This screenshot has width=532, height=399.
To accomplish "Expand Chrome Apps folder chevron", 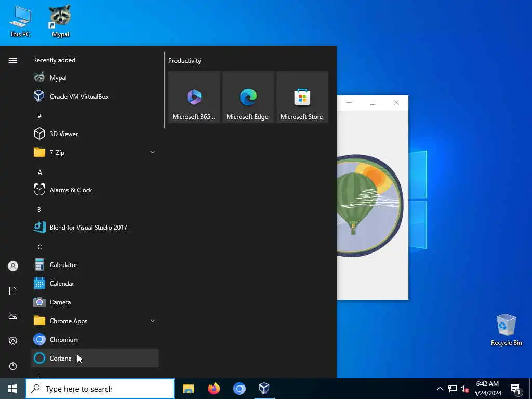I will point(153,321).
